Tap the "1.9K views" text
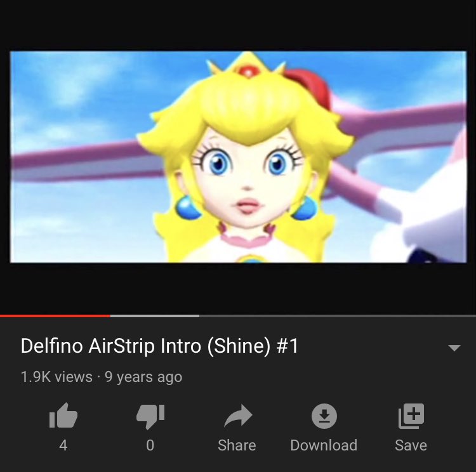The image size is (476, 472). pyautogui.click(x=56, y=377)
